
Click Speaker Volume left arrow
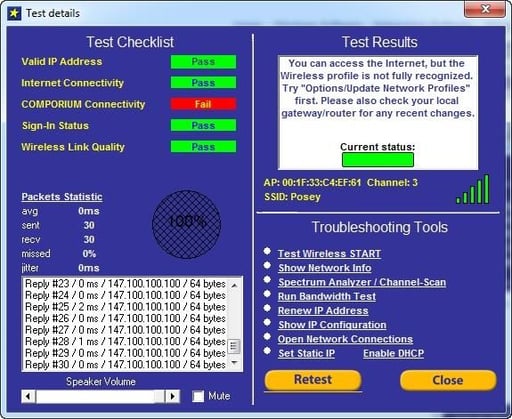coord(29,396)
